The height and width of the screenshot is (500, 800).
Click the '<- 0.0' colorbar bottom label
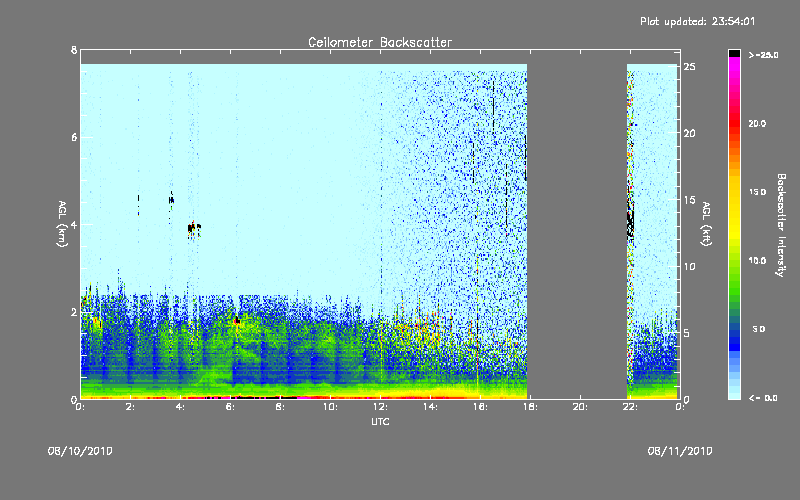tap(763, 398)
